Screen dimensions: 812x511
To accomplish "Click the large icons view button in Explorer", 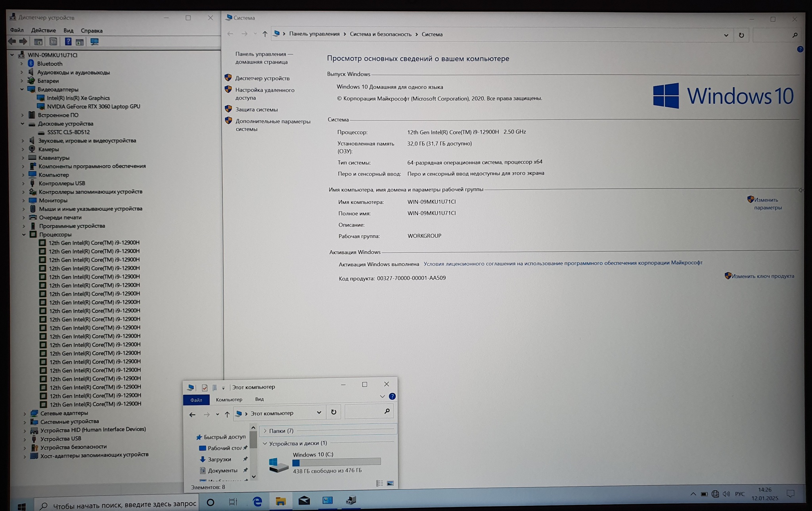I will [390, 483].
